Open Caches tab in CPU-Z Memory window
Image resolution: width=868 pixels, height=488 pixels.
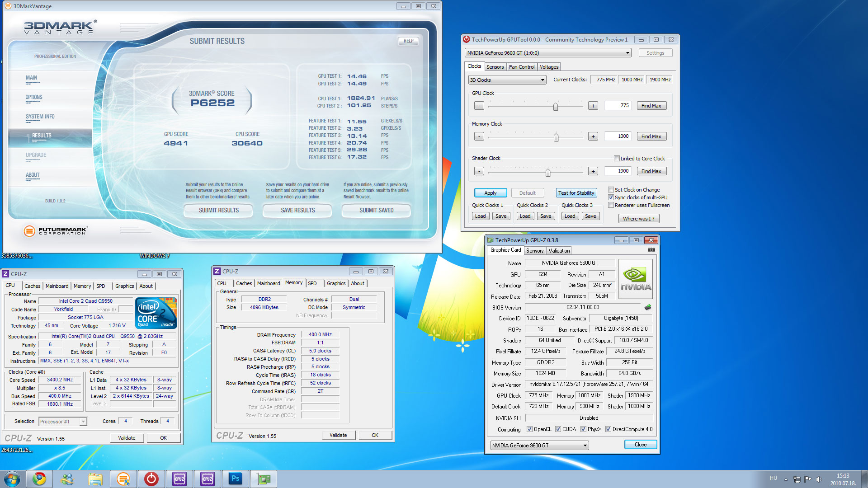click(x=244, y=283)
